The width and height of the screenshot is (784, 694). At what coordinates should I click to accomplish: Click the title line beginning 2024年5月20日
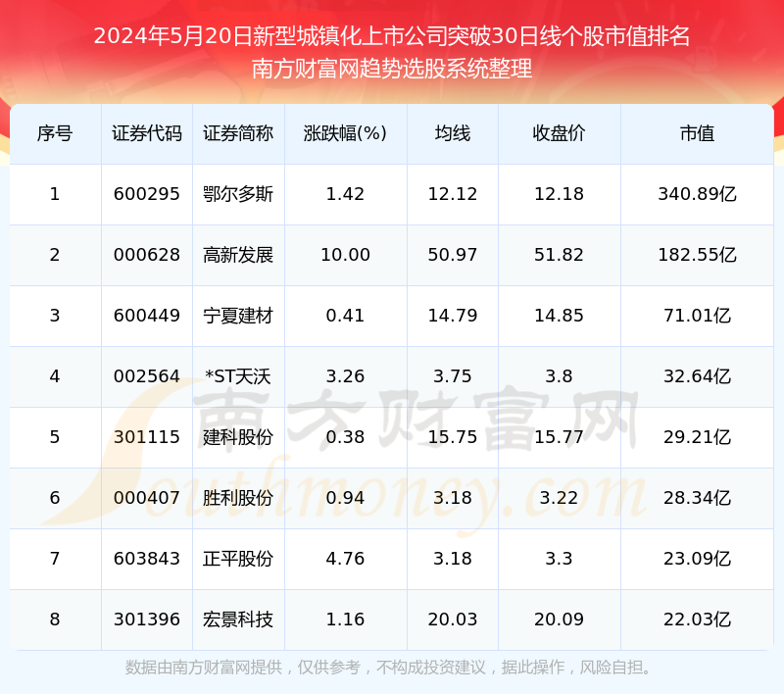coord(392,36)
